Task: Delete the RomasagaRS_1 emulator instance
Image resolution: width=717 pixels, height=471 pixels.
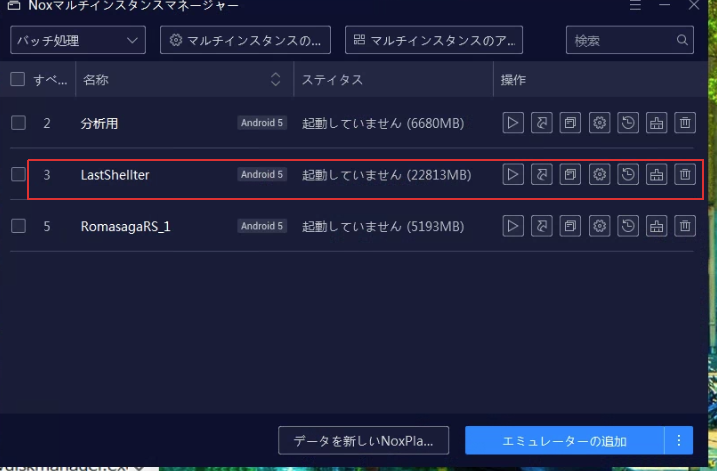Action: (x=685, y=226)
